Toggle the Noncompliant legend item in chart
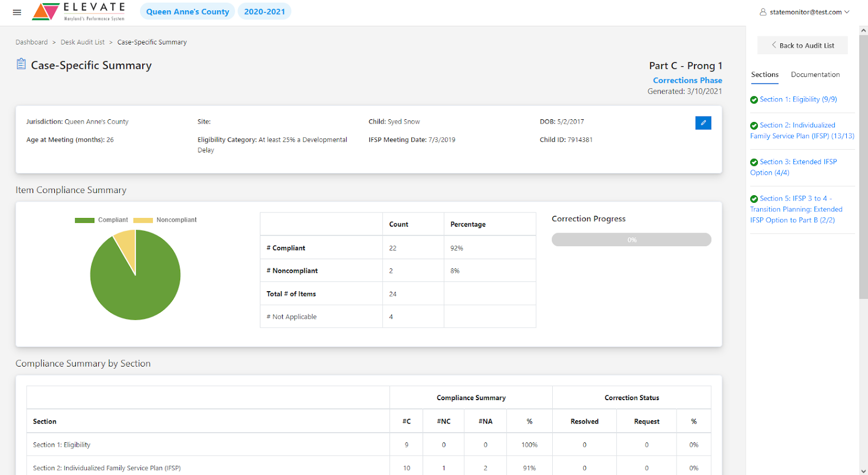868x475 pixels. 165,220
